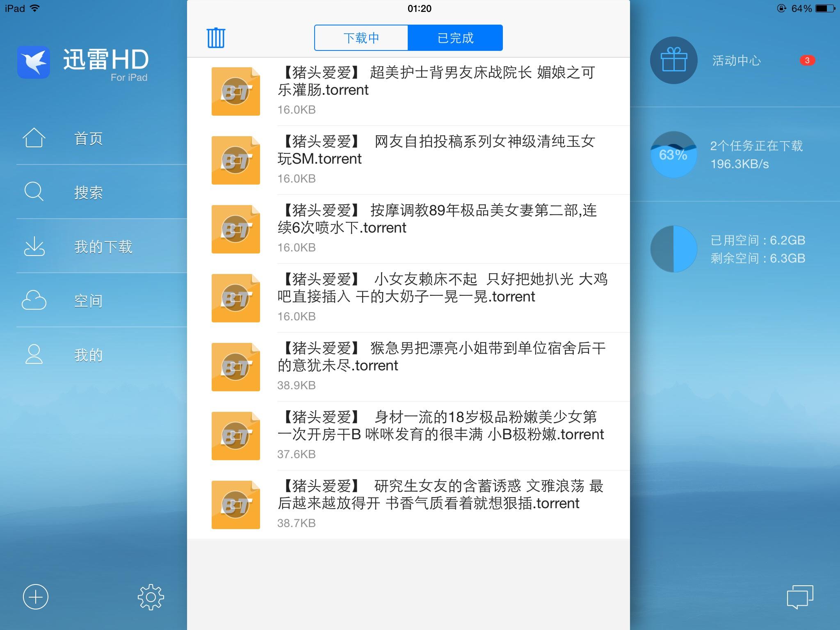
Task: Open the 2个任务正在下载 status text
Action: [756, 146]
